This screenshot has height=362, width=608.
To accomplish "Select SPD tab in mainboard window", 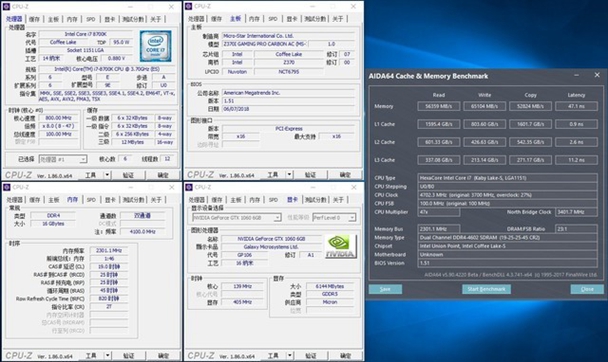I will click(273, 19).
